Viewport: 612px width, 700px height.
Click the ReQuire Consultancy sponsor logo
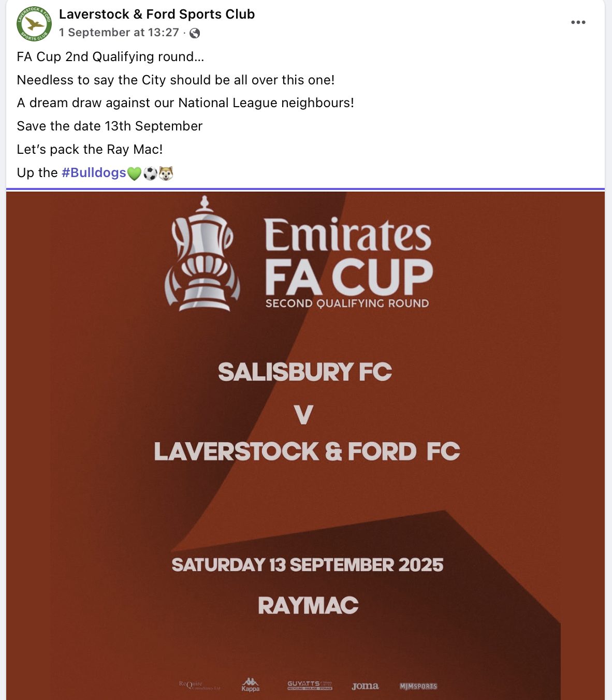199,685
